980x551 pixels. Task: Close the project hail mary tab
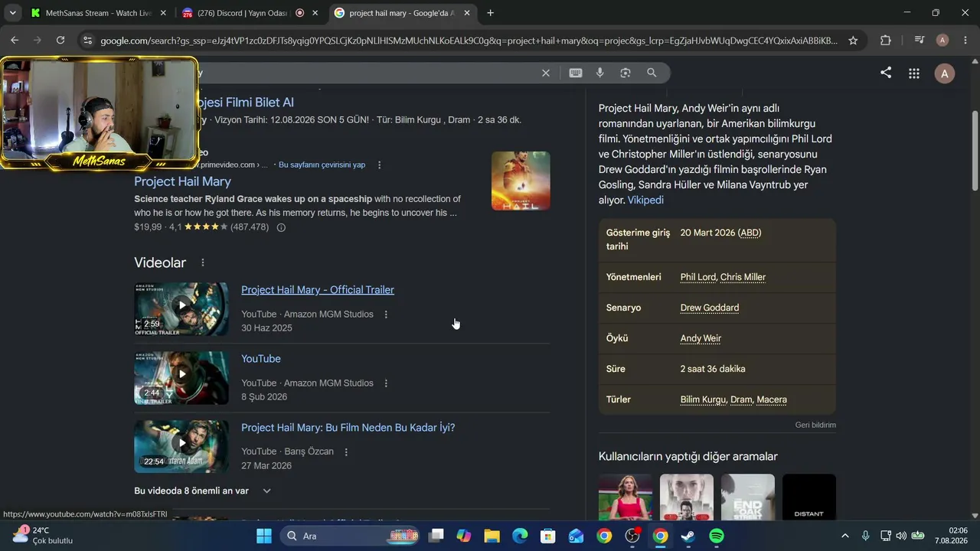click(x=466, y=13)
